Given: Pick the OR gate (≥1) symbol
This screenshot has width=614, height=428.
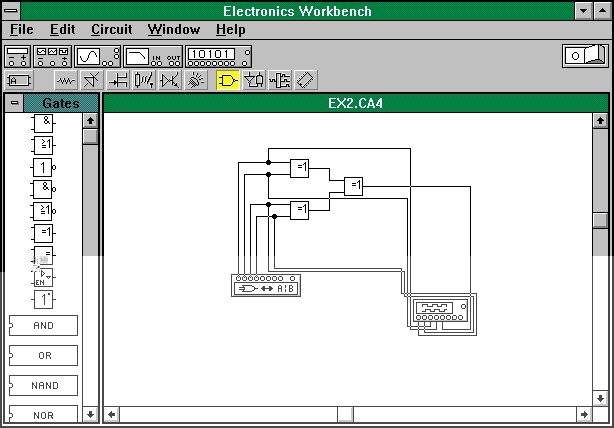Looking at the screenshot, I should 43,145.
